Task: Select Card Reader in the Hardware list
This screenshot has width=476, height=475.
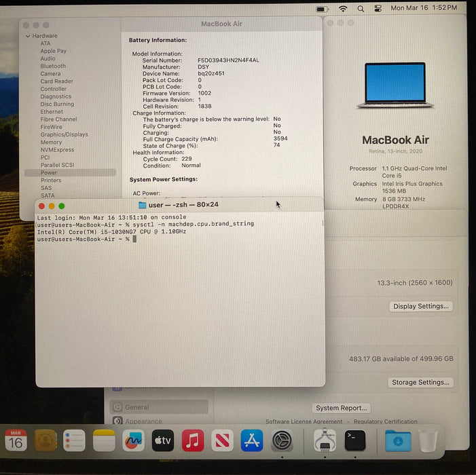Action: (x=57, y=81)
